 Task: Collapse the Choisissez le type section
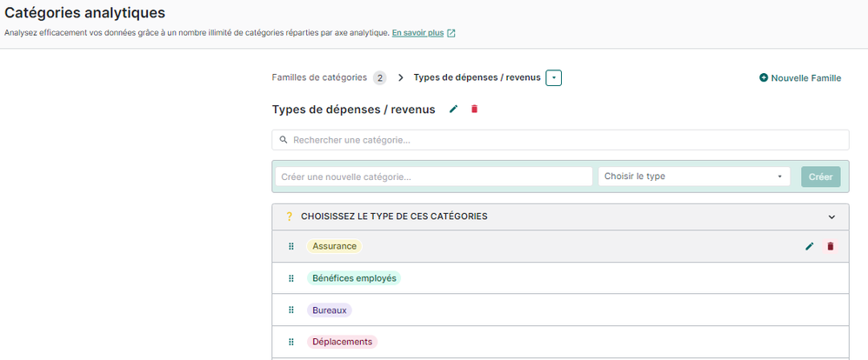(x=831, y=217)
